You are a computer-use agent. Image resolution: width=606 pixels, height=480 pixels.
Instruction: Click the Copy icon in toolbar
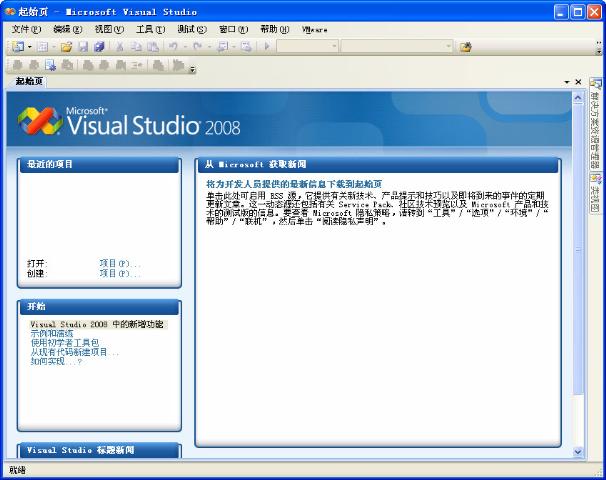tap(136, 47)
